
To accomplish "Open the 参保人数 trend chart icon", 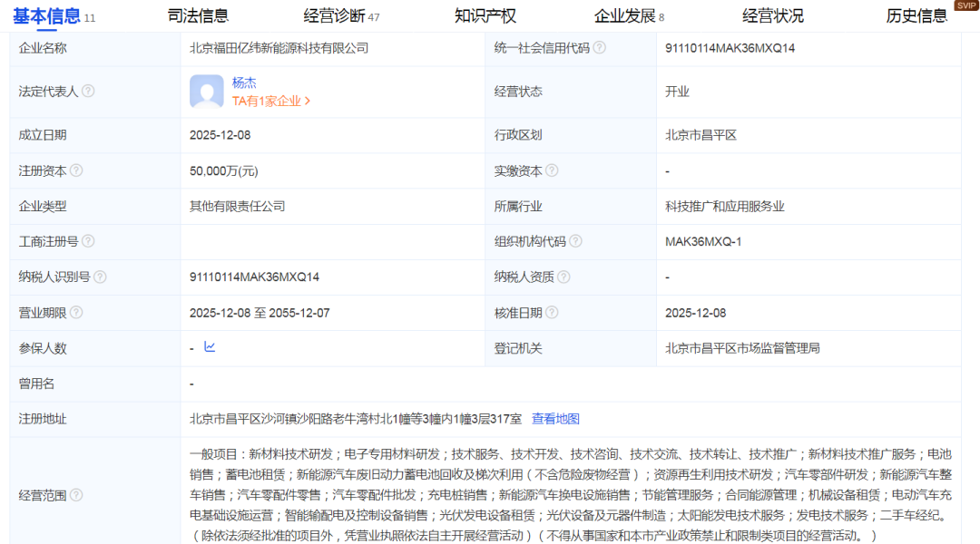I will coord(210,347).
